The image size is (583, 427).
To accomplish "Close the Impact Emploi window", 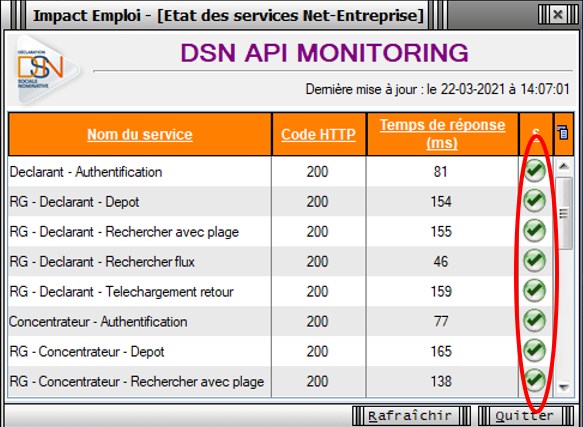I will click(558, 15).
